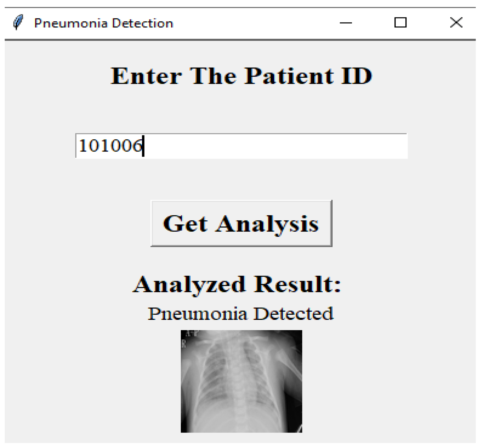Click the empty title bar area beside the title
Image resolution: width=483 pixels, height=448 pixels.
(x=249, y=23)
